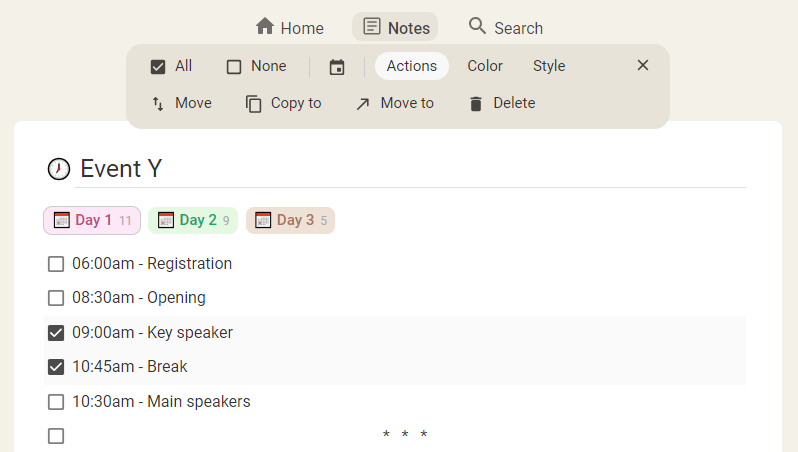
Task: Check the 06:00am Registration checkbox
Action: [x=56, y=265]
